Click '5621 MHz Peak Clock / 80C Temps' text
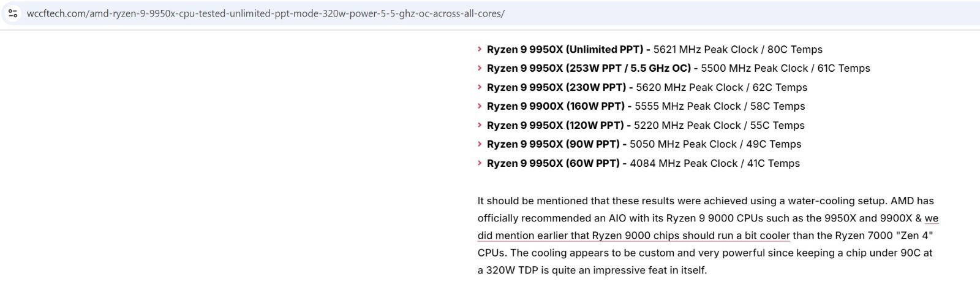This screenshot has width=980, height=284. pos(738,49)
